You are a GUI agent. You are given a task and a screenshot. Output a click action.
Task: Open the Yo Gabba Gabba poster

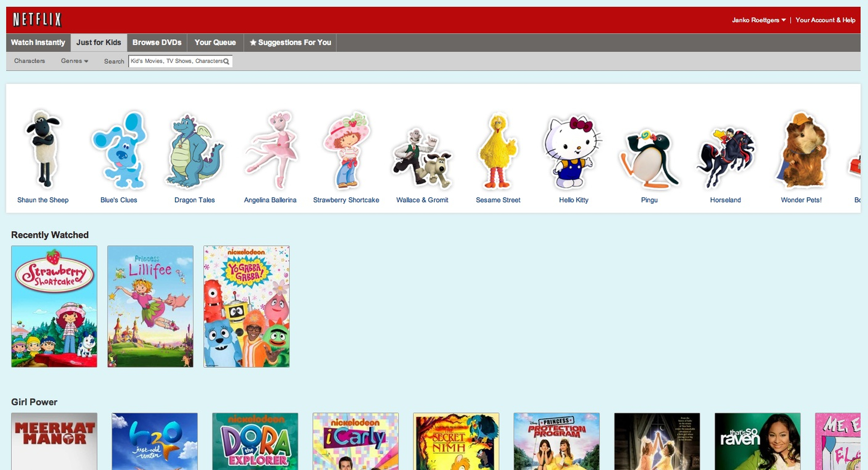click(x=247, y=306)
